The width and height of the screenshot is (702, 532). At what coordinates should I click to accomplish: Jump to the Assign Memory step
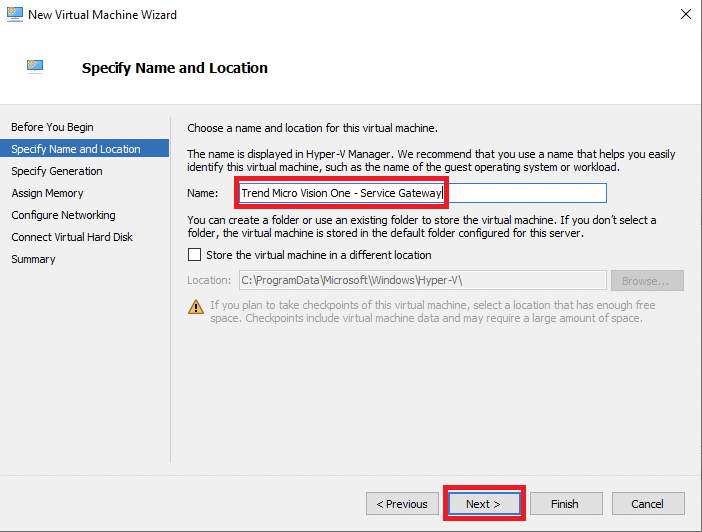47,193
